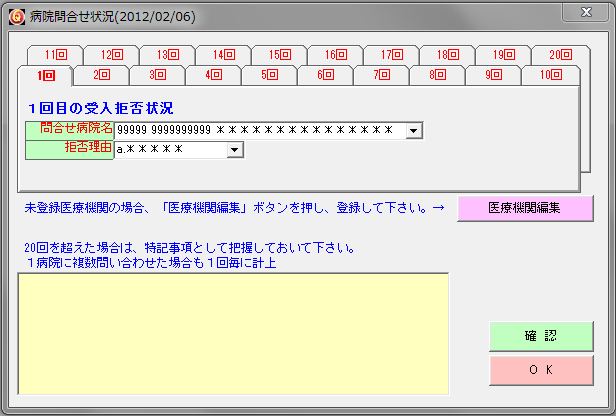Click the 拒否理由 value field
Viewport: 616px width, 416px height.
click(x=170, y=150)
